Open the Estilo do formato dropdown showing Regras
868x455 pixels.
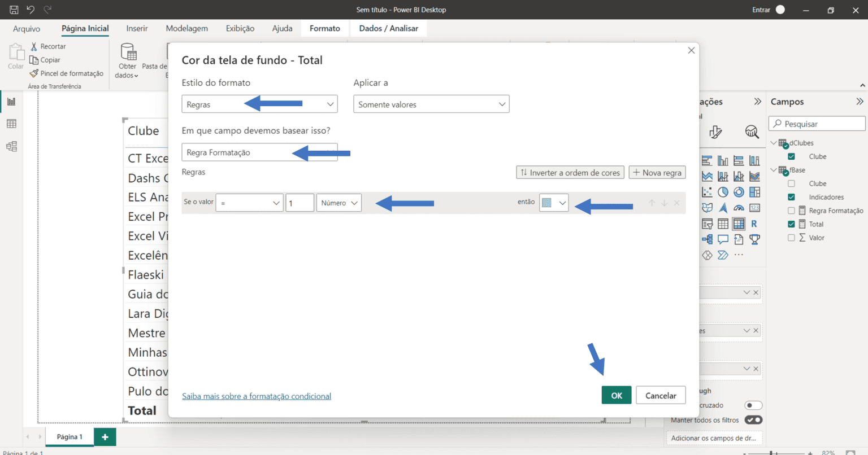point(259,104)
